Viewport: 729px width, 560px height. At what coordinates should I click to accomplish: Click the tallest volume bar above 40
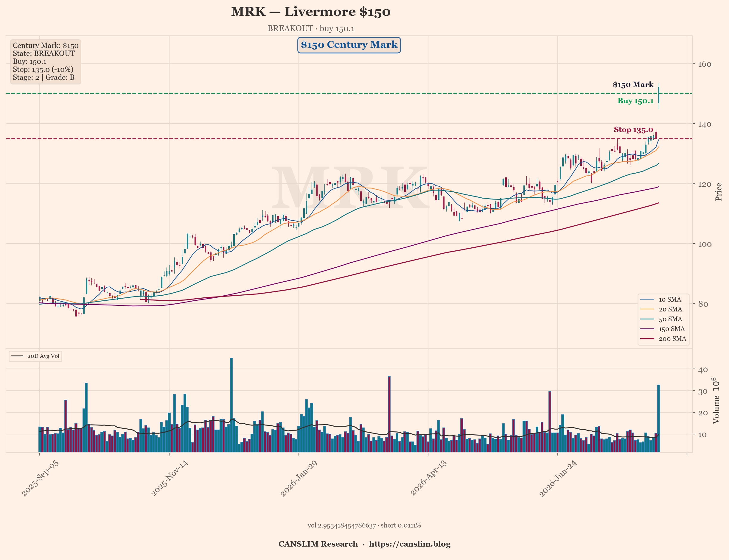coord(231,405)
